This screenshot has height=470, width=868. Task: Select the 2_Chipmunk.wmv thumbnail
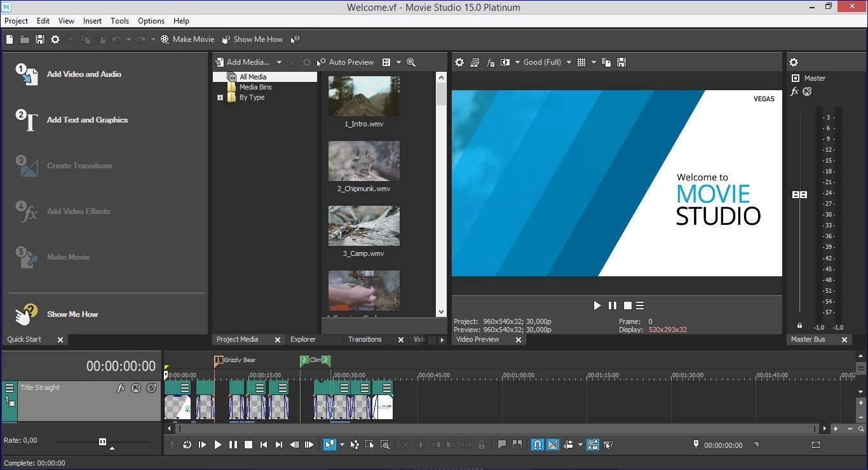pyautogui.click(x=364, y=161)
